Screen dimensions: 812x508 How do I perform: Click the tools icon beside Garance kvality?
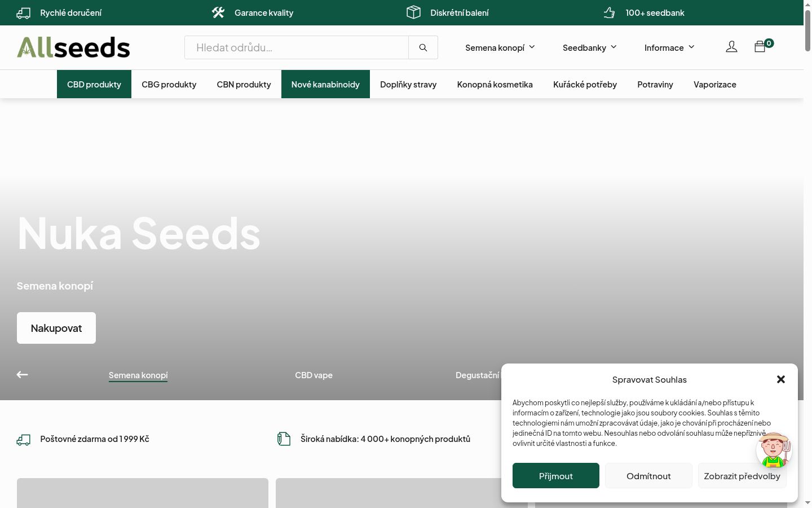(x=218, y=12)
